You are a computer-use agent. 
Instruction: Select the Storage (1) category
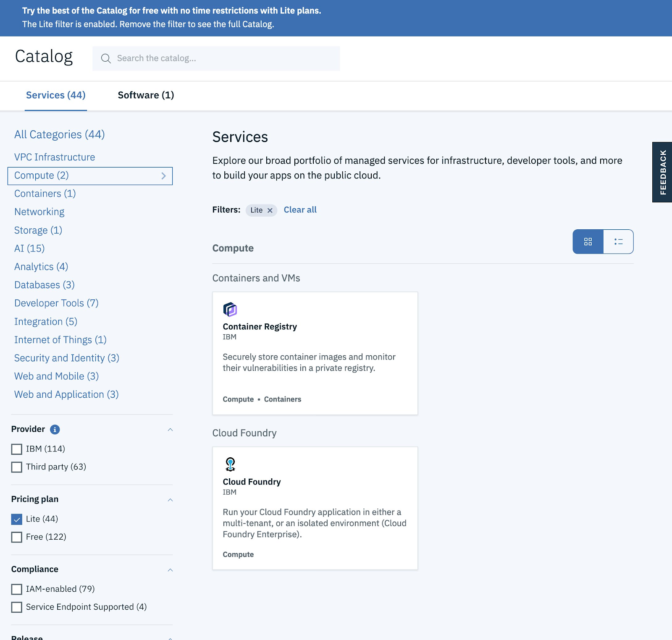point(38,230)
